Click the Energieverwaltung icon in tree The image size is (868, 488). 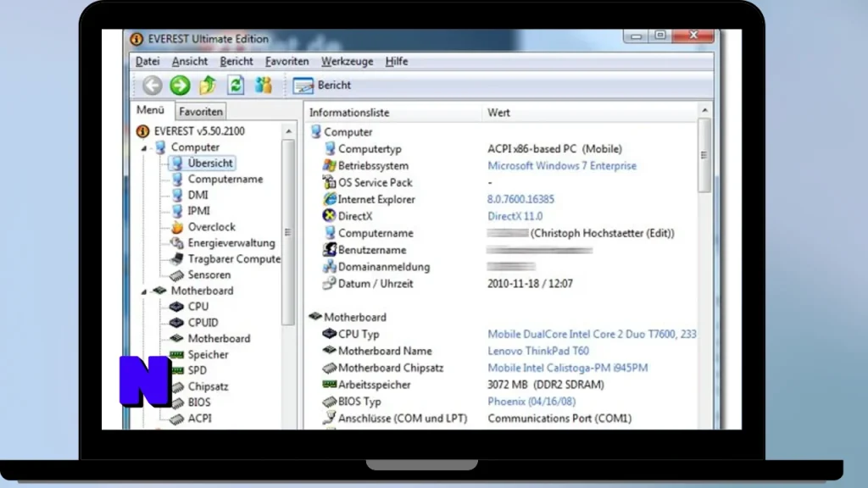click(177, 243)
